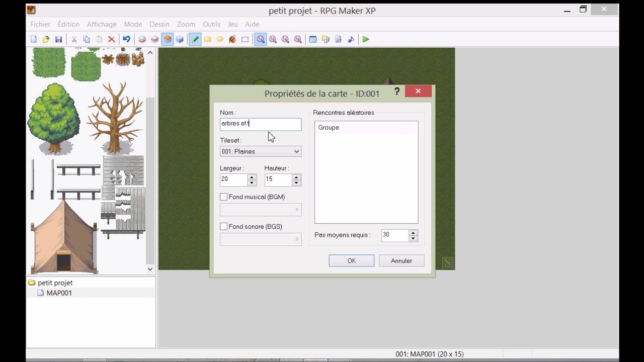The width and height of the screenshot is (644, 362).
Task: Open the Tileset 001: Plaines dropdown
Action: pos(261,151)
